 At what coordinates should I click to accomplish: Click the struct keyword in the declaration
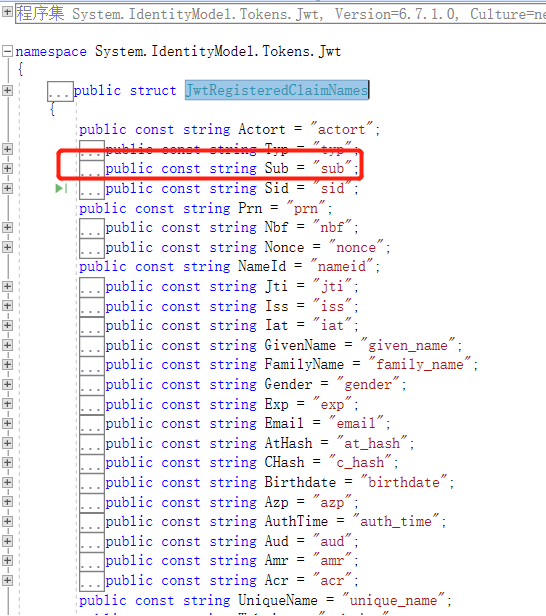pyautogui.click(x=153, y=90)
